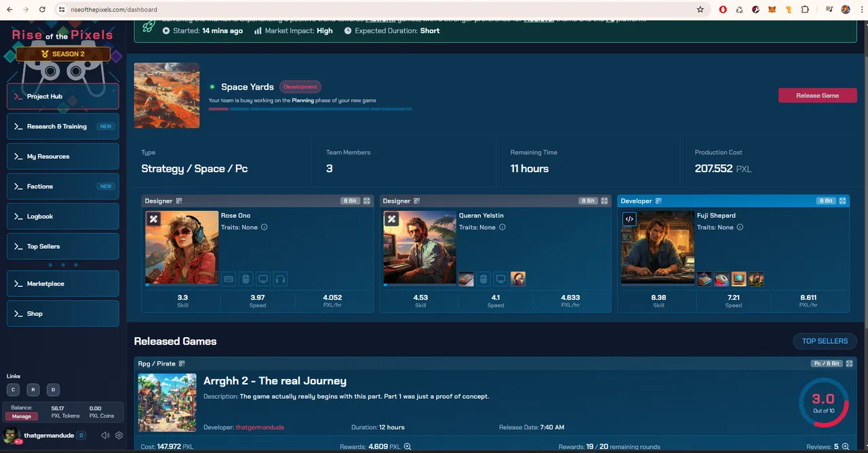868x453 pixels.
Task: Click Rose Ono's empty monitor equipment slot
Action: point(263,279)
